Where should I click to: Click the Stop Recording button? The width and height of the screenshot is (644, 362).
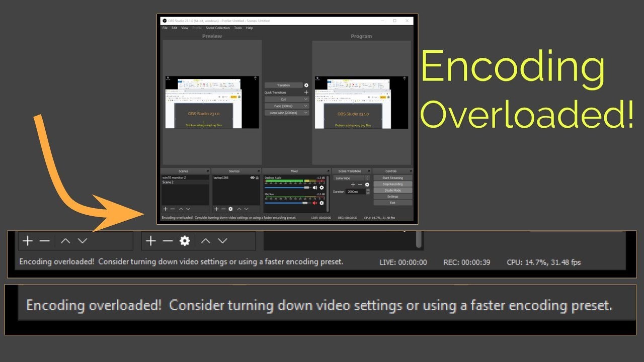pos(392,184)
